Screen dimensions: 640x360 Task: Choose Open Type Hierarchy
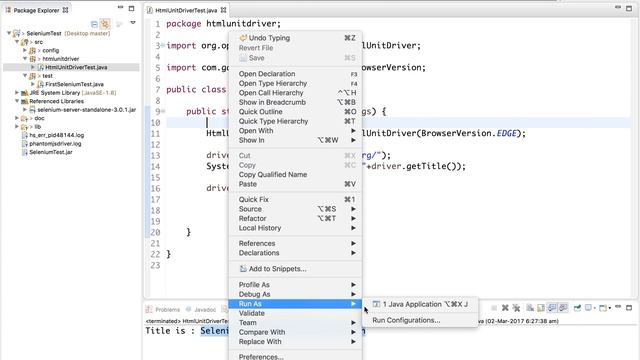point(296,83)
